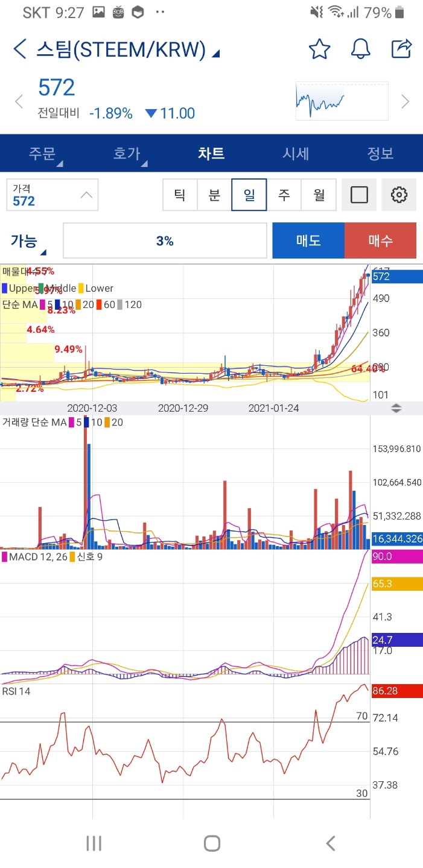Add STEEM/KRW to favorites with star
This screenshot has height=868, width=423.
click(x=319, y=49)
